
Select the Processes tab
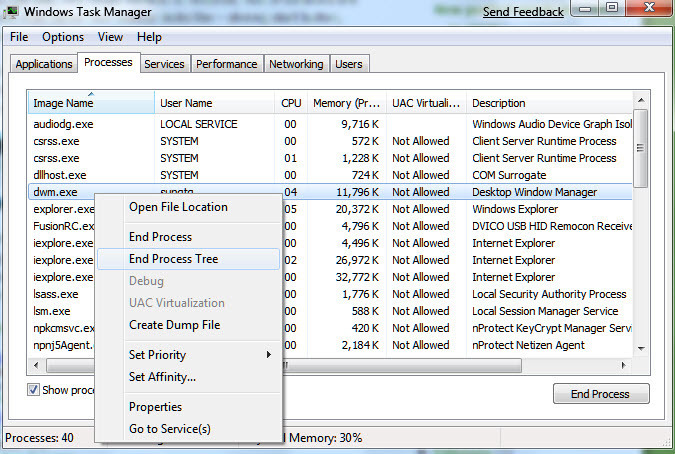[108, 62]
